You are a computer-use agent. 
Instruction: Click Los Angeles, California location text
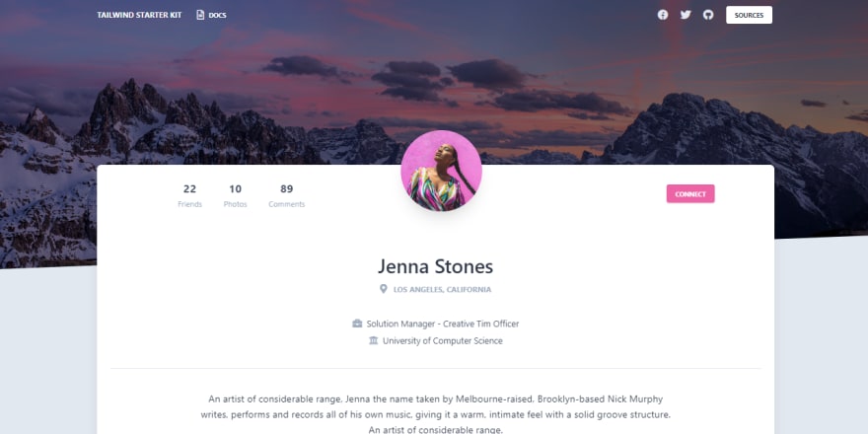tap(442, 290)
